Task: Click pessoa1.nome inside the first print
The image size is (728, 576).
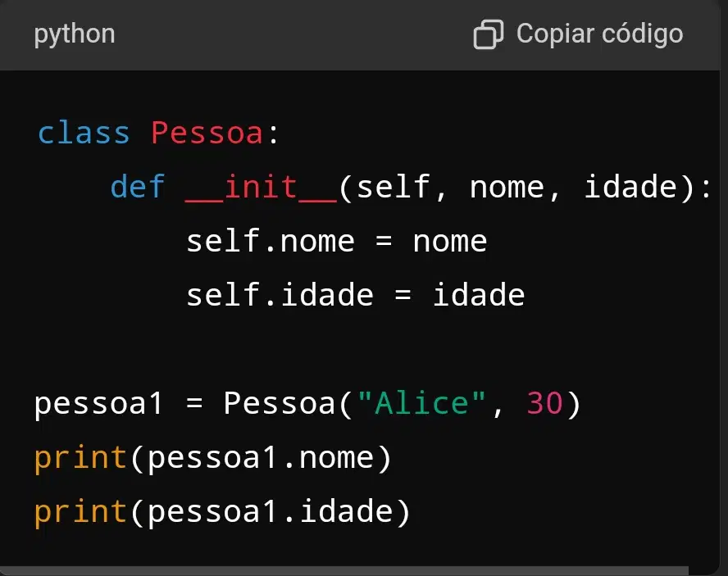Action: [x=261, y=459]
